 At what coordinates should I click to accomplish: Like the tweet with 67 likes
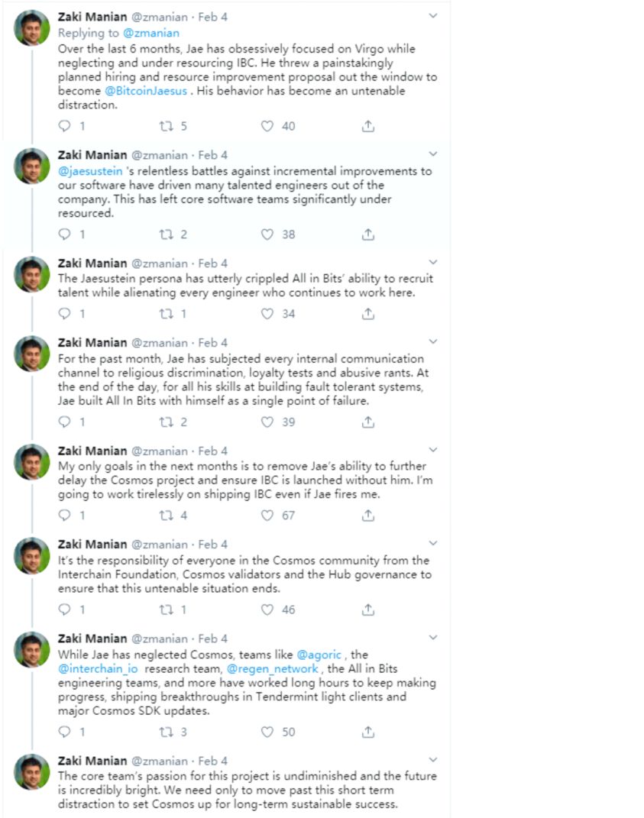point(267,516)
